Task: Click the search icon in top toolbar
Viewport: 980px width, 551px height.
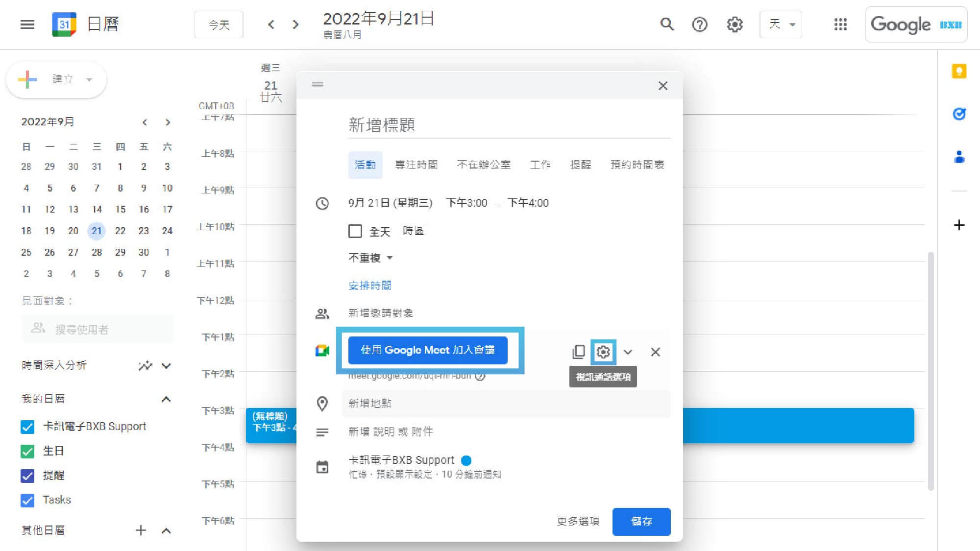Action: (665, 24)
